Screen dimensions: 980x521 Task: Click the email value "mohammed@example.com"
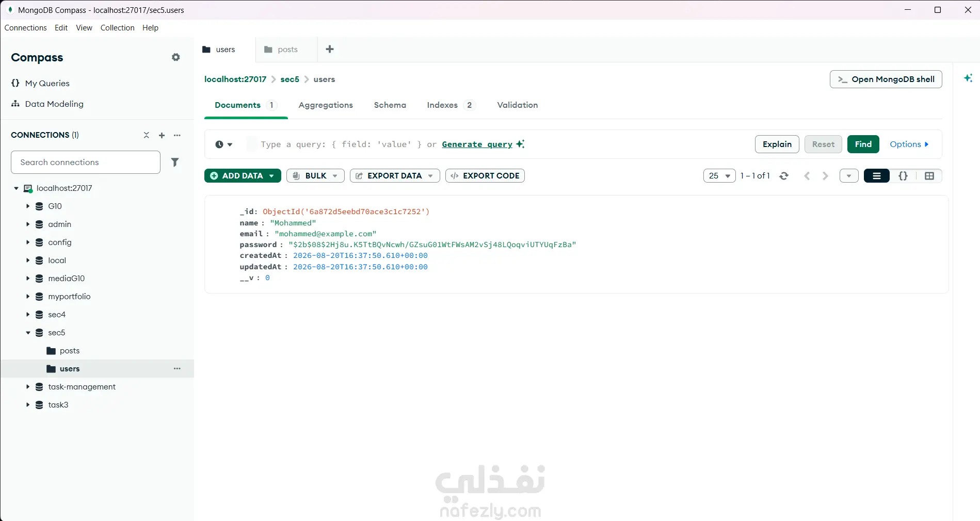point(326,234)
